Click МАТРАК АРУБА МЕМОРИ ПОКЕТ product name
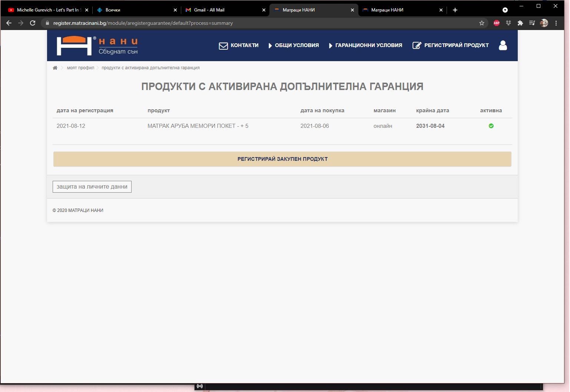 (x=198, y=126)
